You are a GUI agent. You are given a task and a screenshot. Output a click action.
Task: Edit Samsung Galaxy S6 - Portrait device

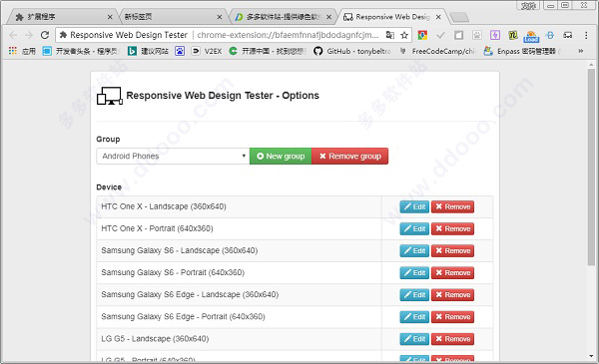[414, 273]
